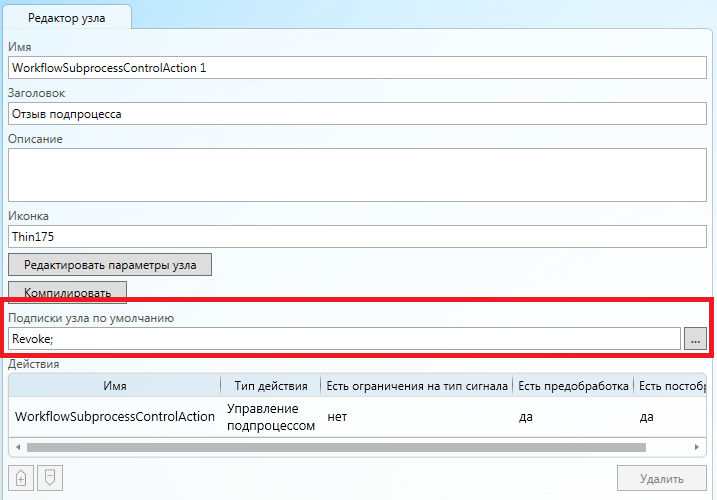Focus the Имя text field
The image size is (717, 500).
tap(357, 68)
